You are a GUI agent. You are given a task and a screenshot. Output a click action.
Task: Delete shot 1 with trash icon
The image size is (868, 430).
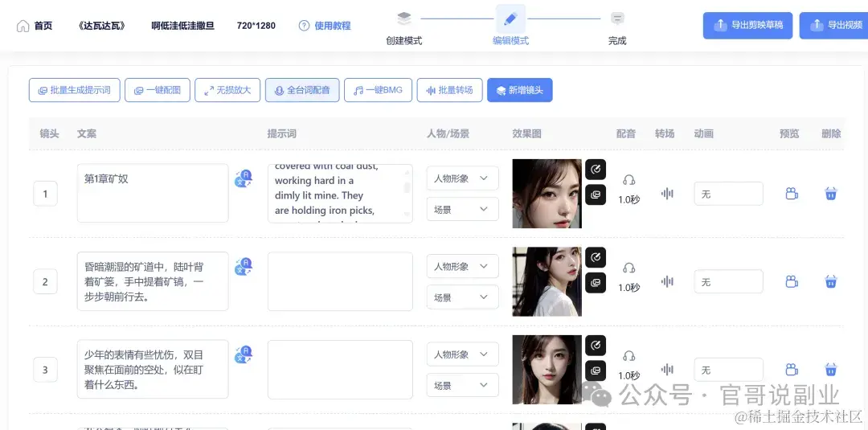830,194
